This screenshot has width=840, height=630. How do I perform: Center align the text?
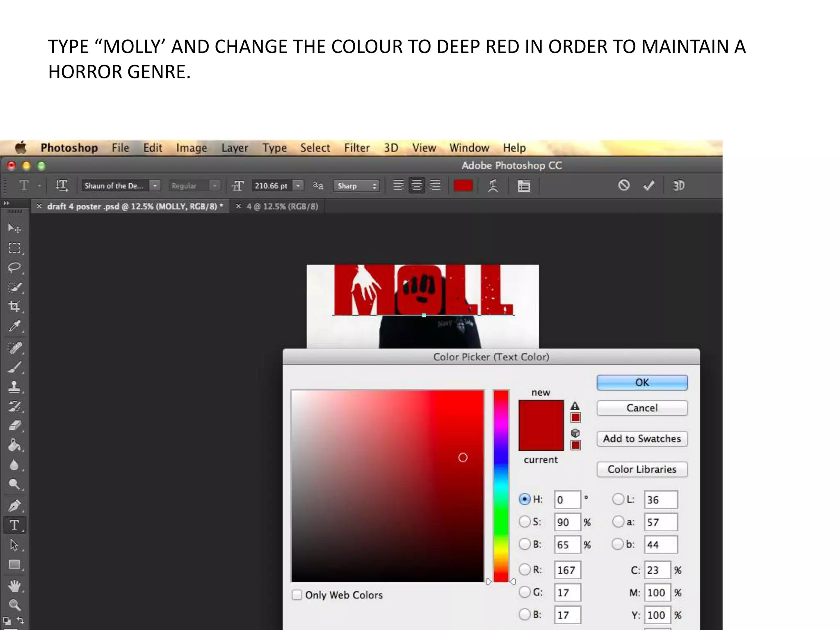point(417,186)
